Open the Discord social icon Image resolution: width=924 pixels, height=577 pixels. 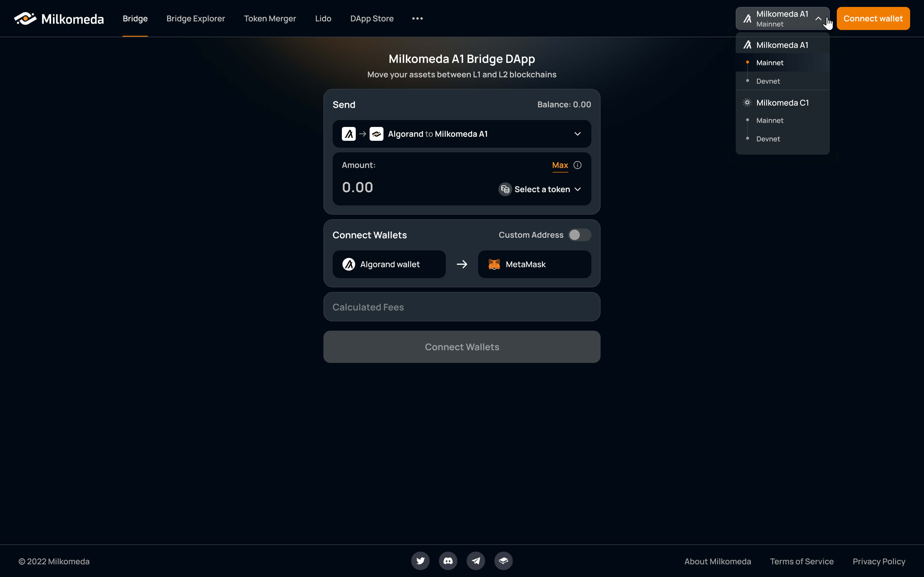448,561
